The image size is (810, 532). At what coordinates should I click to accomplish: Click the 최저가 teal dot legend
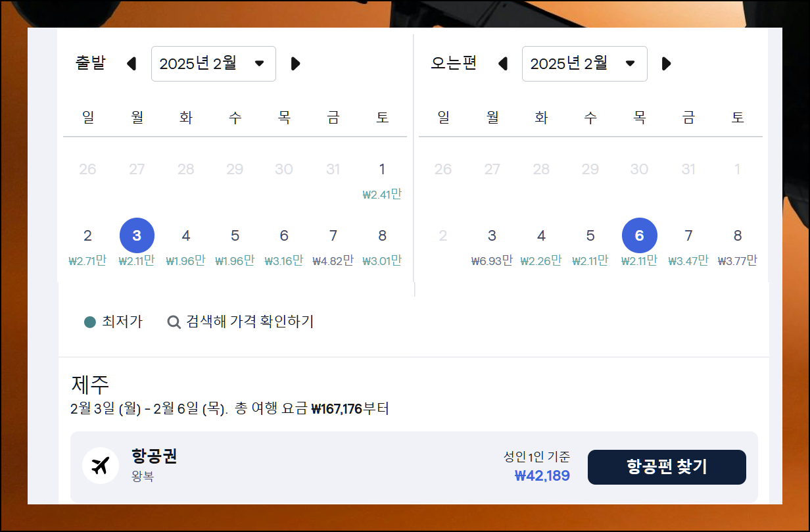click(90, 322)
